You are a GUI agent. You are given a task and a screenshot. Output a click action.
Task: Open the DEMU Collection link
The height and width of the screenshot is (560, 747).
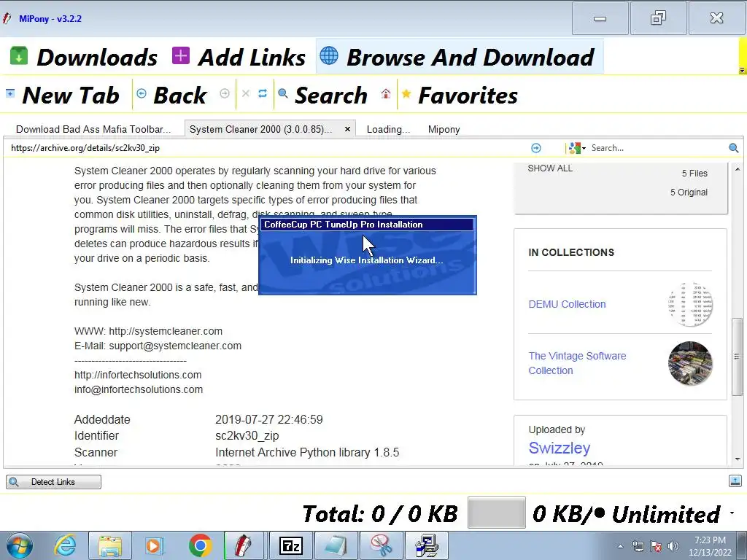[x=567, y=304]
